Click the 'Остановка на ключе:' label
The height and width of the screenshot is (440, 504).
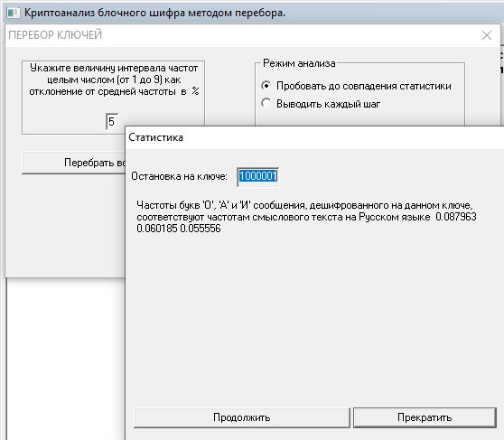tap(179, 176)
